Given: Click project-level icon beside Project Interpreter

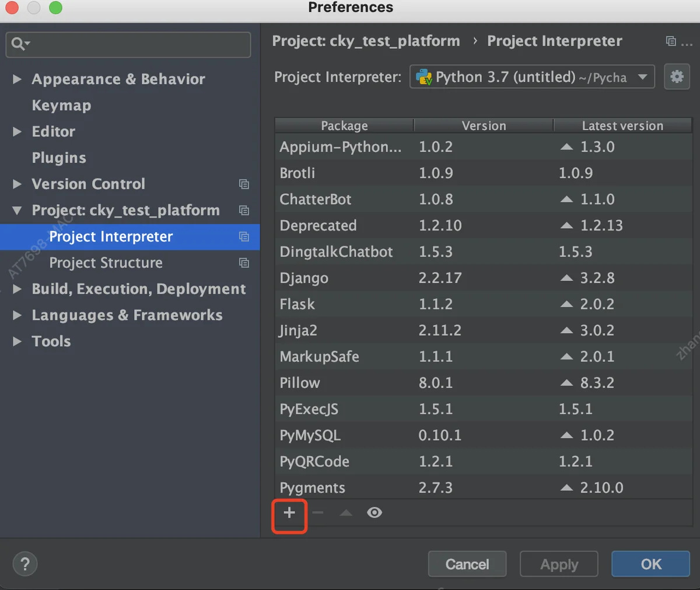Looking at the screenshot, I should 244,237.
